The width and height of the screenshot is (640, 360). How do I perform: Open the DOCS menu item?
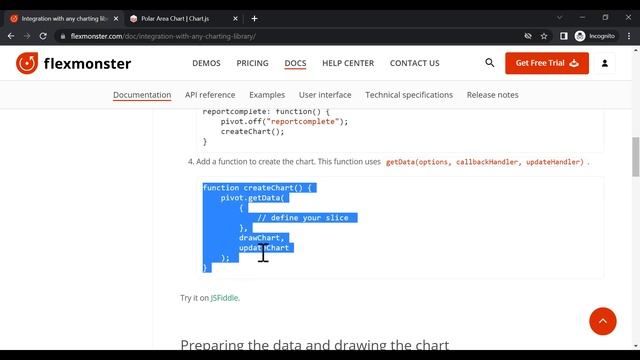coord(295,63)
